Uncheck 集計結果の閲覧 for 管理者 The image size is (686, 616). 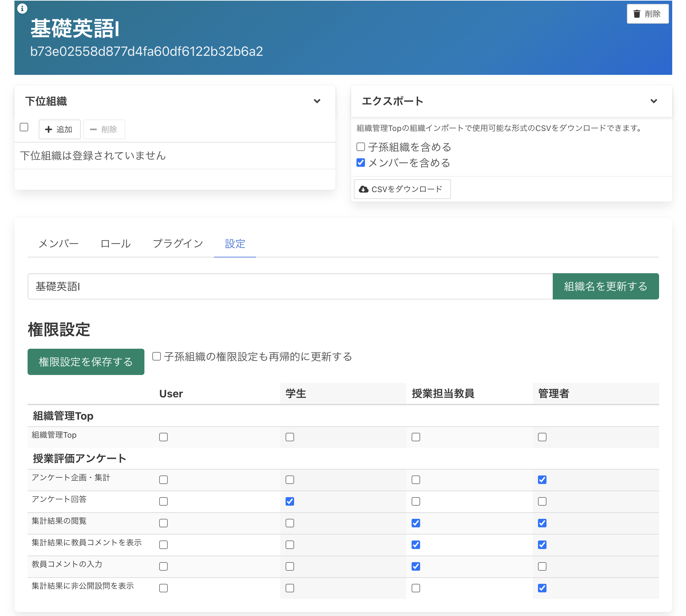542,523
